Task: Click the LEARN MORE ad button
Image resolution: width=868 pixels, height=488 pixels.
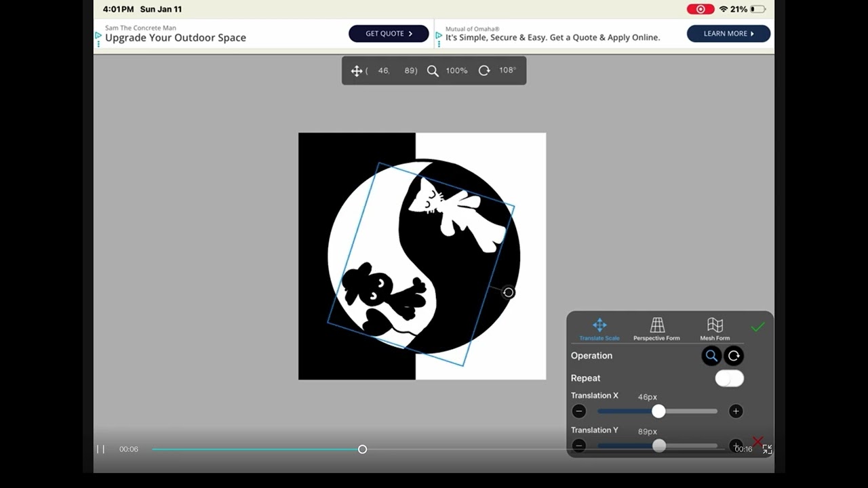Action: (728, 33)
